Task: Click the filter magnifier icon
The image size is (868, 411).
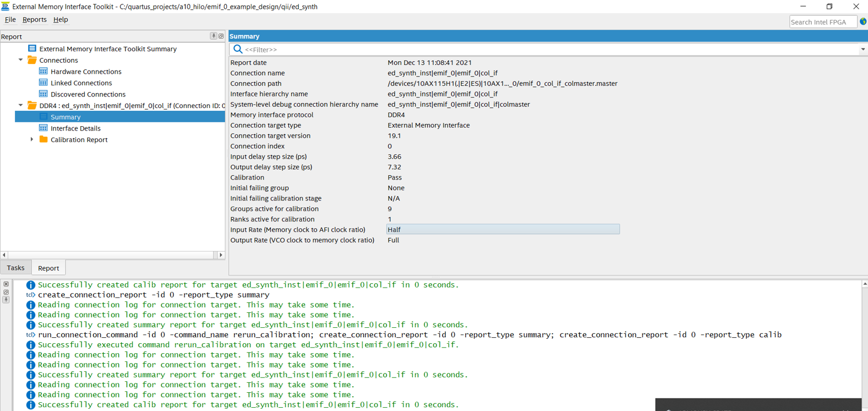Action: [238, 50]
